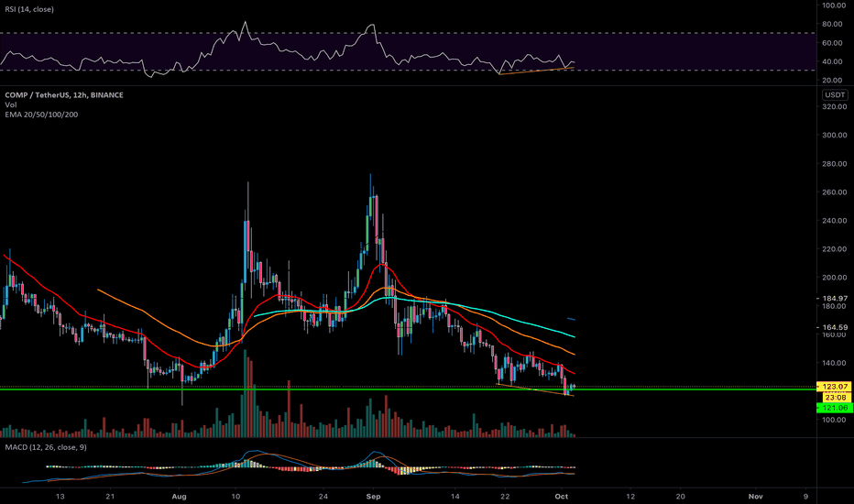Click the tallest volume bar near Aug 10
Viewport: 854px width, 504px height.
pos(245,393)
